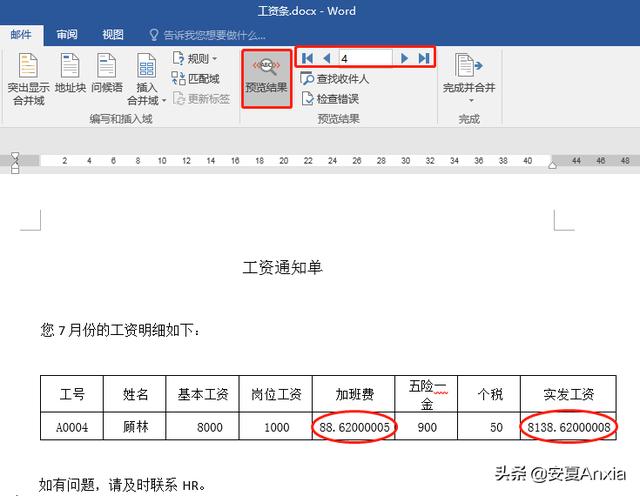Screen dimensions: 640x496
Task: Go to the last record
Action: [x=424, y=58]
